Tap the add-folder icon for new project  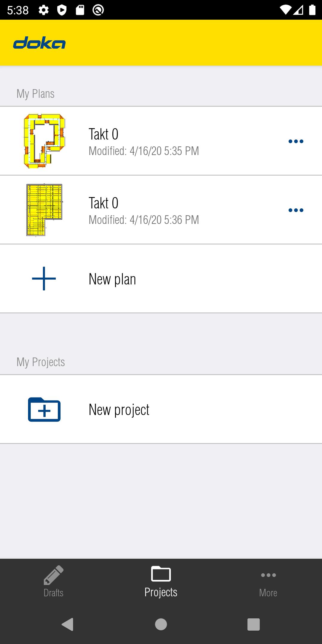click(x=44, y=409)
